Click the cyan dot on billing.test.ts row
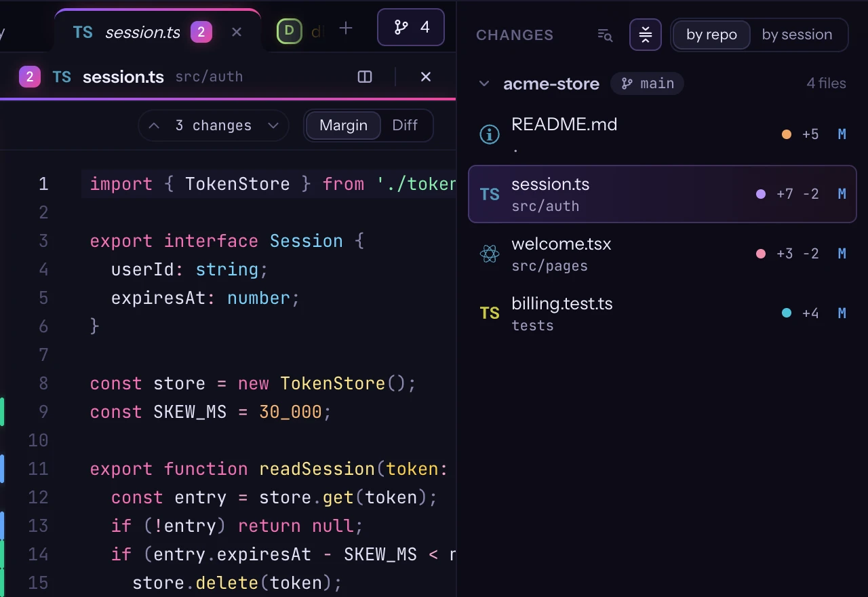This screenshot has width=868, height=597. [787, 313]
